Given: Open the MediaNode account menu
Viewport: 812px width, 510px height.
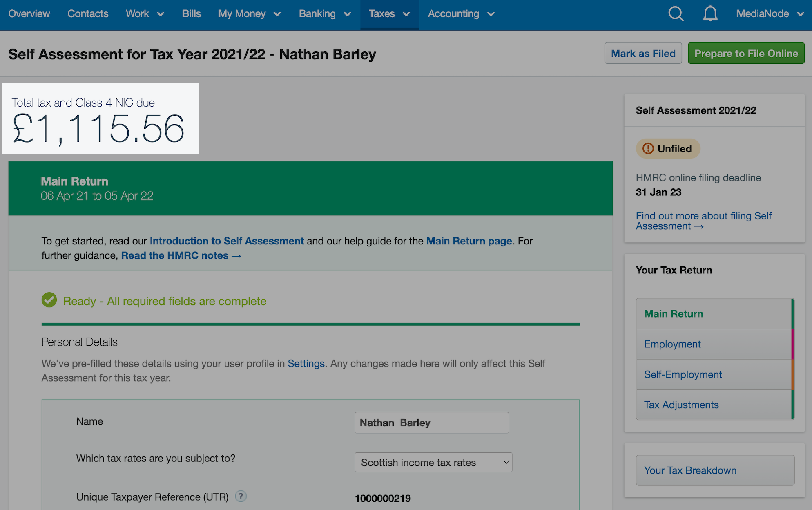Looking at the screenshot, I should pyautogui.click(x=770, y=14).
